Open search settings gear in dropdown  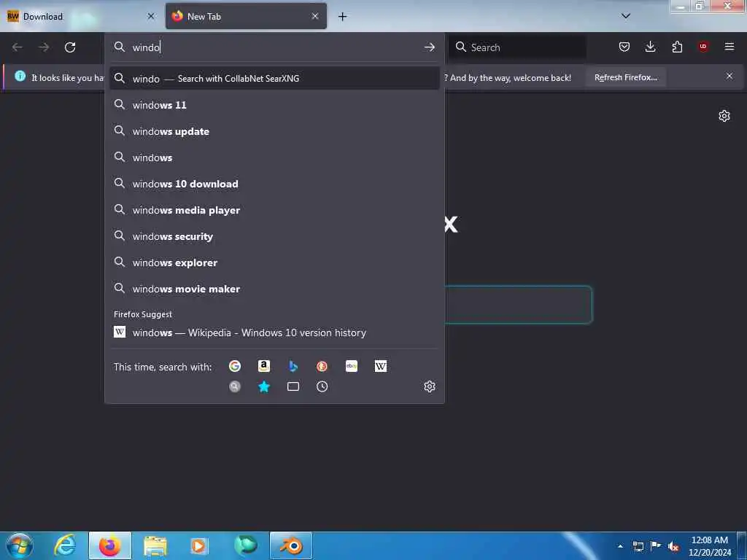click(429, 386)
